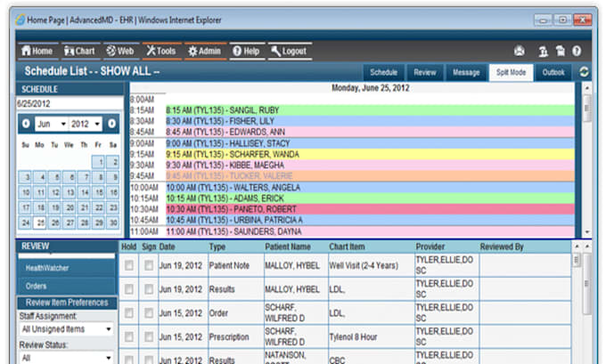Open the Tools menu
The width and height of the screenshot is (606, 364).
pos(161,52)
